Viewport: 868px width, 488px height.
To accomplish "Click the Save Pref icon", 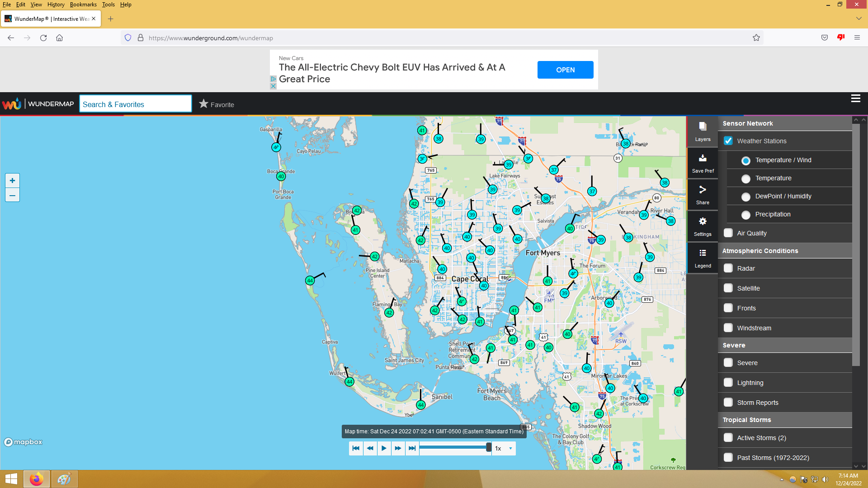I will pos(703,163).
